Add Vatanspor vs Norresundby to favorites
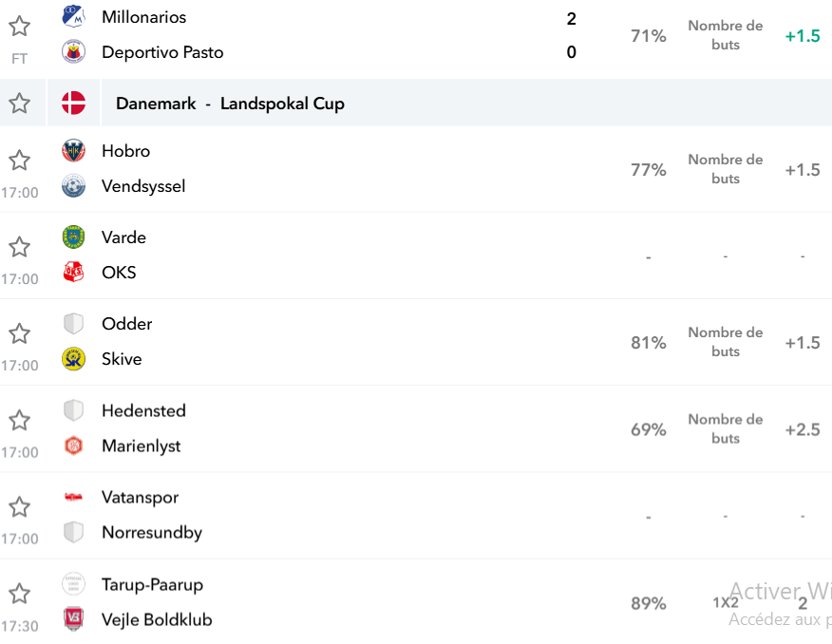832x644 pixels. point(20,506)
